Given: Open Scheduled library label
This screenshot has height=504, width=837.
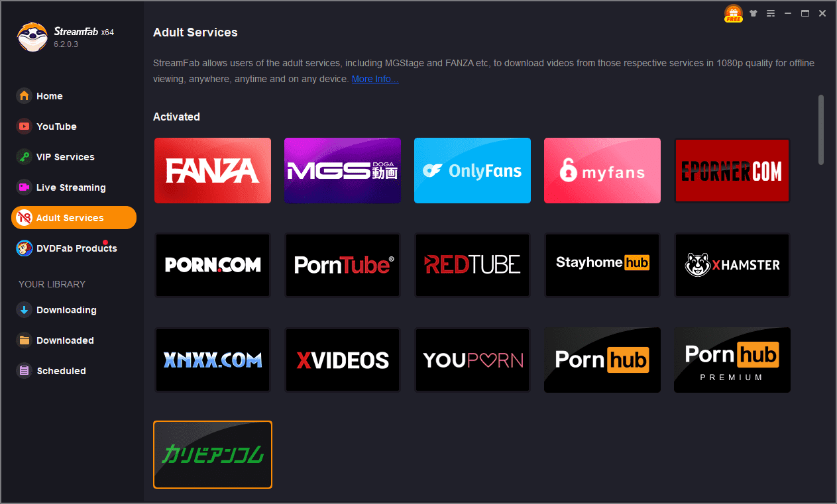Looking at the screenshot, I should tap(62, 371).
